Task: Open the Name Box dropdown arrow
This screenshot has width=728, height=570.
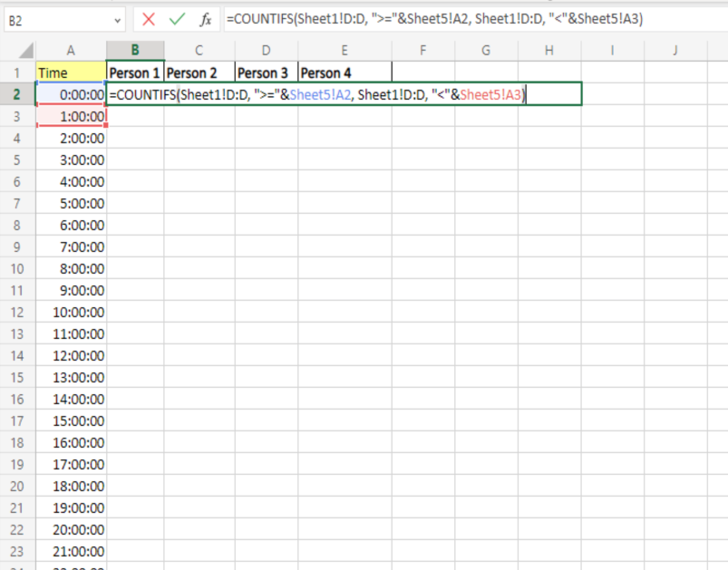Action: 116,18
